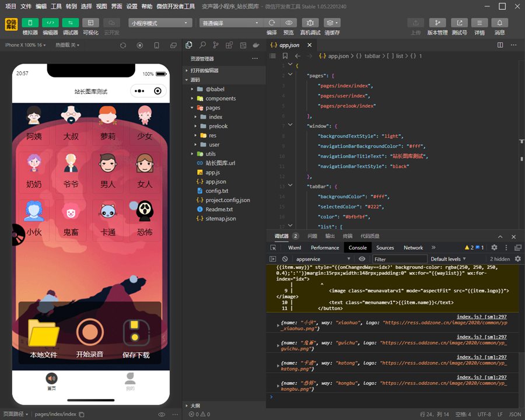Viewport: 525px width, 420px height.
Task: Expand the Default levels dropdown
Action: click(449, 259)
